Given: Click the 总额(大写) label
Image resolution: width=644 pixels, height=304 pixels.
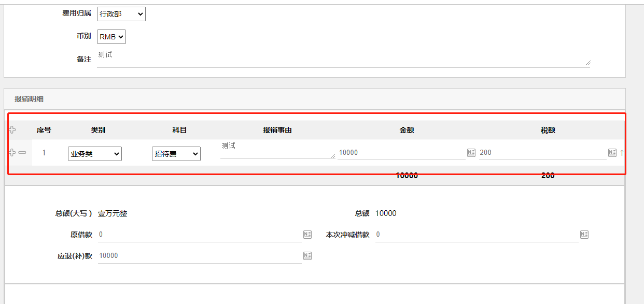Looking at the screenshot, I should click(74, 213).
